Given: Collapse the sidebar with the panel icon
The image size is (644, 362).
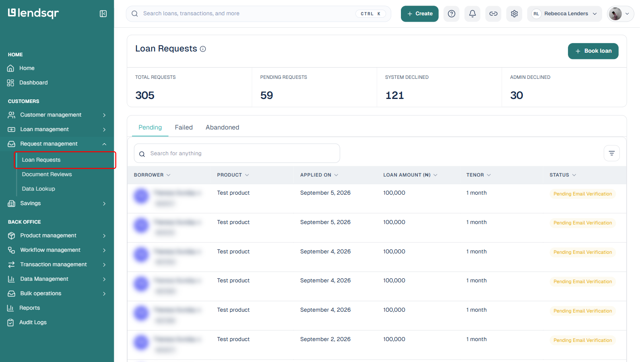Looking at the screenshot, I should 103,14.
